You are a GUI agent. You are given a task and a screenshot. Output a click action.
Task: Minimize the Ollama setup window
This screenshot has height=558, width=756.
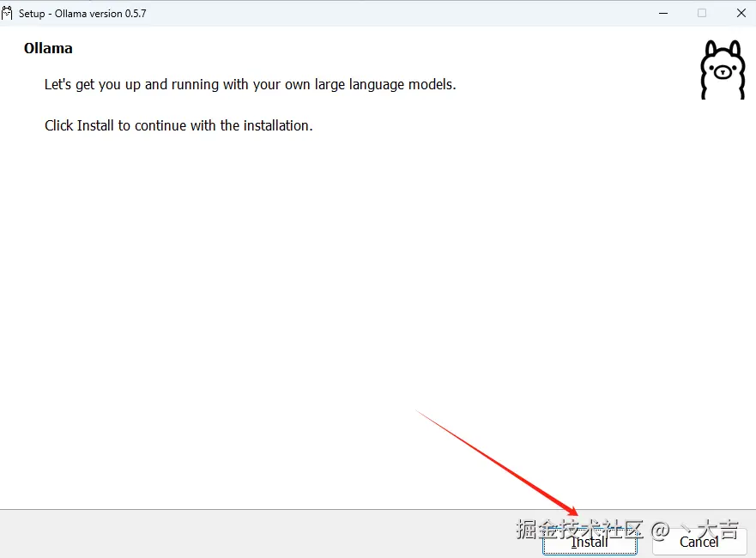[663, 13]
